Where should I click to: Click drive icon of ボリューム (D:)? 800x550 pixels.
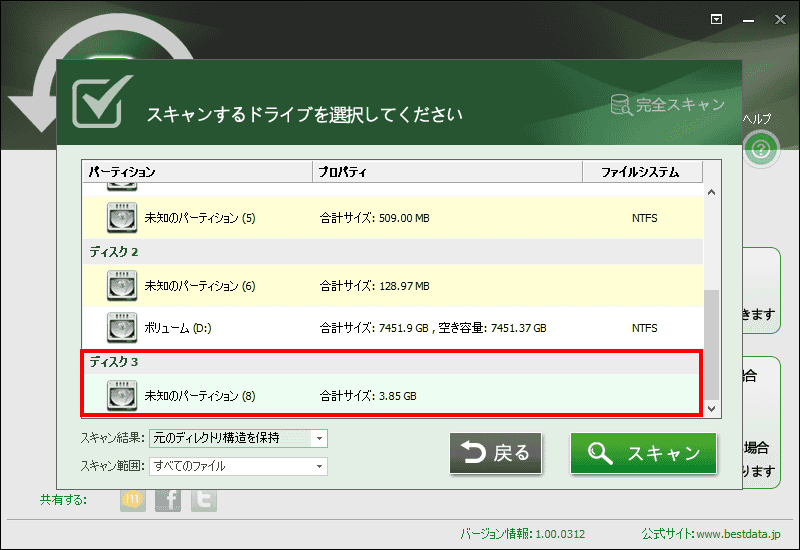122,328
